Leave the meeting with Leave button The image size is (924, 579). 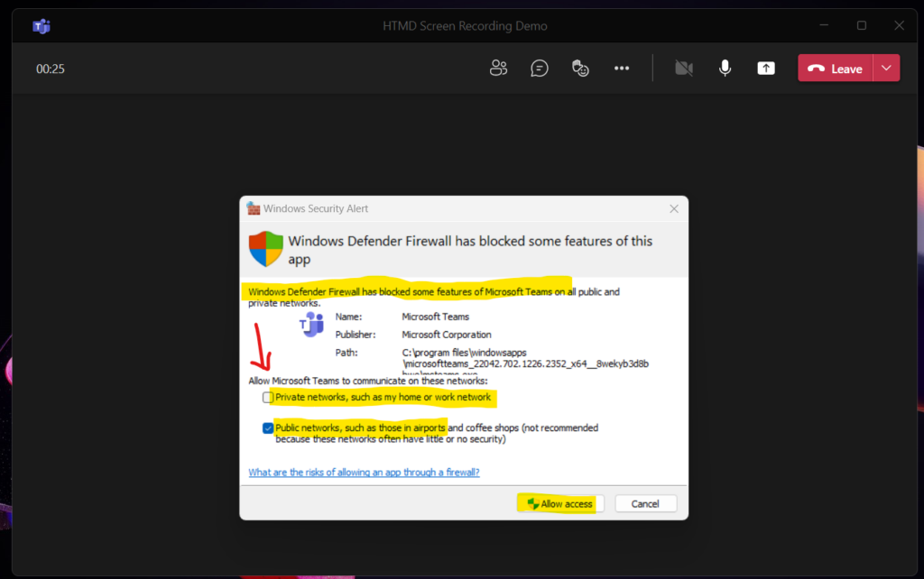click(x=835, y=69)
